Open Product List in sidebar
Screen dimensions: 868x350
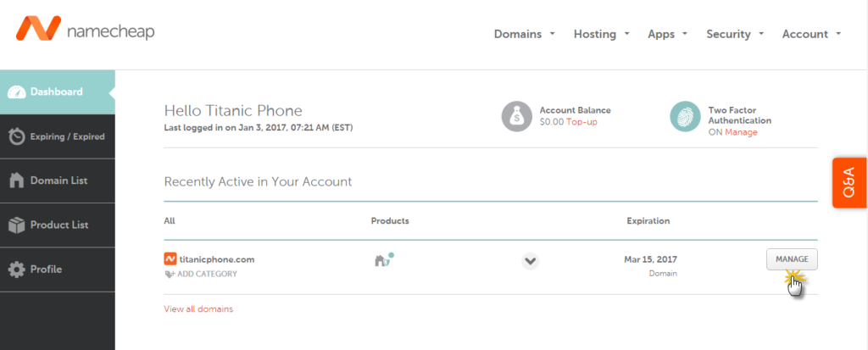(x=58, y=225)
